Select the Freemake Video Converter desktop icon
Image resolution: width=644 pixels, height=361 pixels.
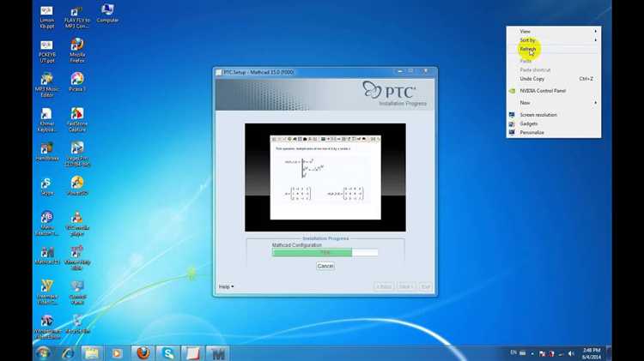[47, 292]
